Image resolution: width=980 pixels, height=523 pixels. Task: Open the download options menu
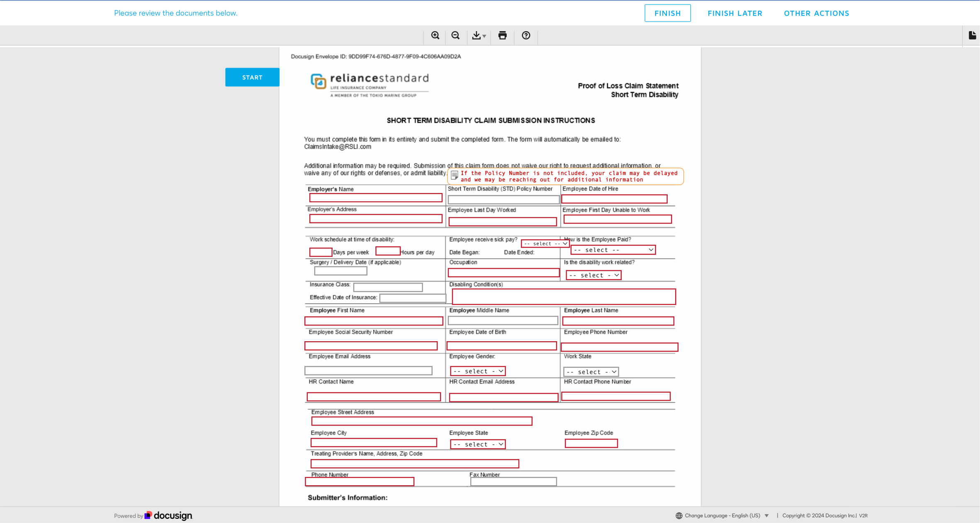coord(479,36)
